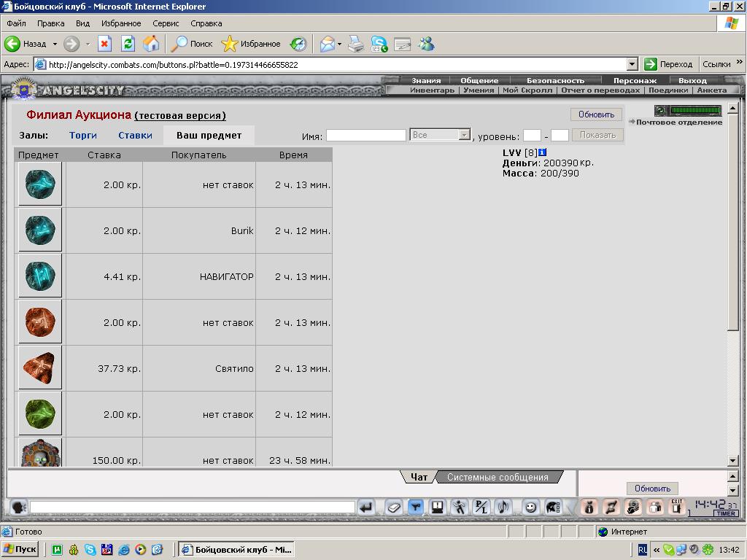Image resolution: width=747 pixels, height=560 pixels.
Task: Open the Анкета link
Action: point(712,90)
